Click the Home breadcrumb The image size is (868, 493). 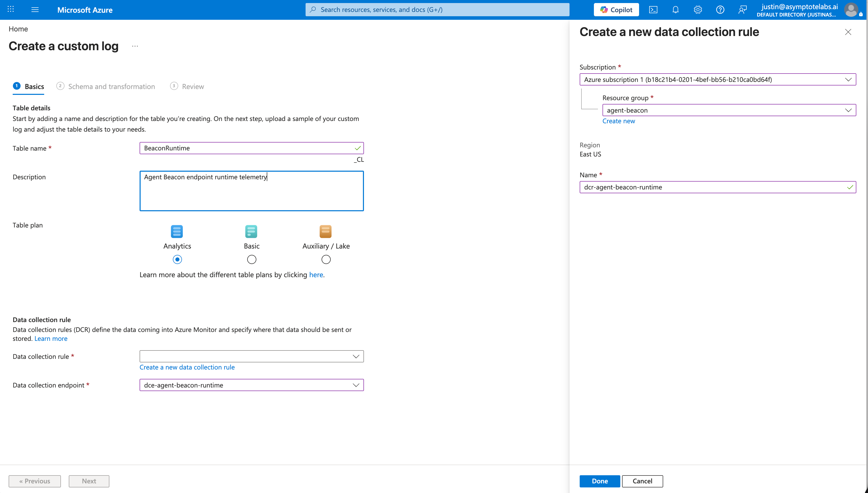click(18, 29)
